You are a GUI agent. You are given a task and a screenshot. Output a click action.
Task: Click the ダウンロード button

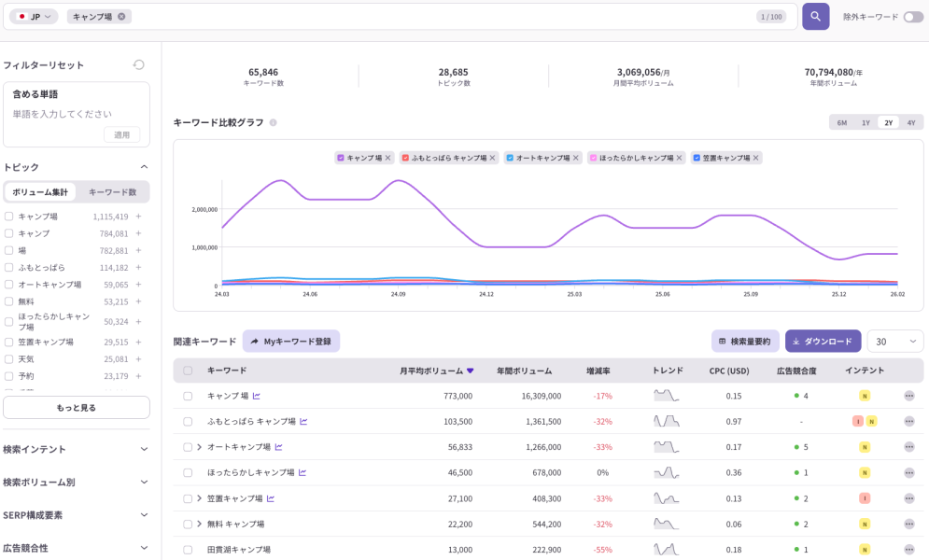(x=823, y=342)
